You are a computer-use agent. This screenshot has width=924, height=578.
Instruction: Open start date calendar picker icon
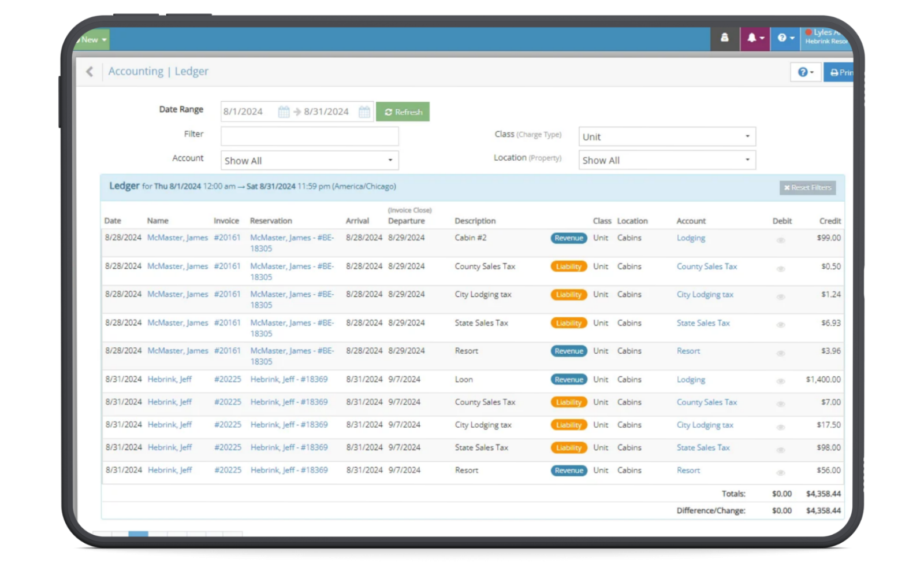click(284, 112)
